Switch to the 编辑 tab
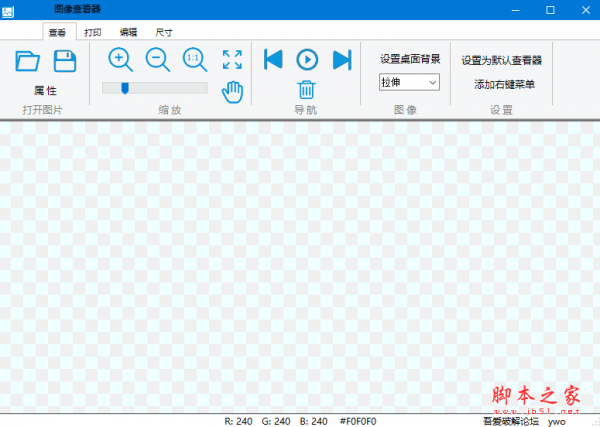Viewport: 600px width, 427px height. tap(128, 32)
